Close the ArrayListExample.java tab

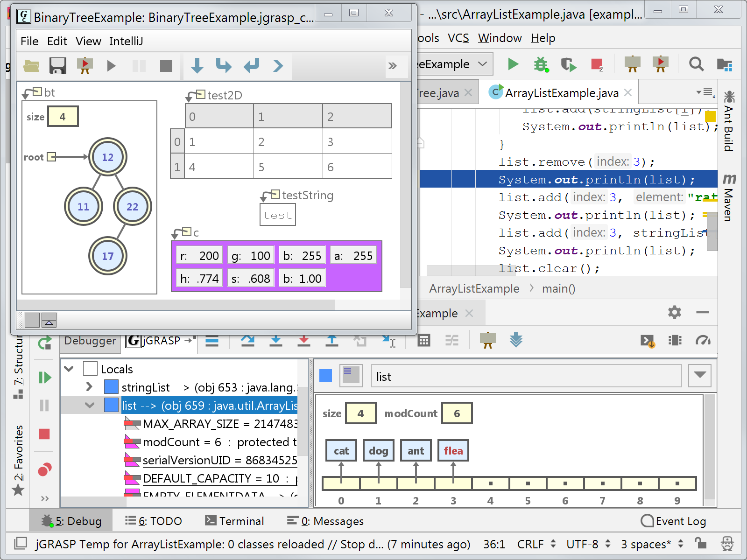(x=628, y=93)
